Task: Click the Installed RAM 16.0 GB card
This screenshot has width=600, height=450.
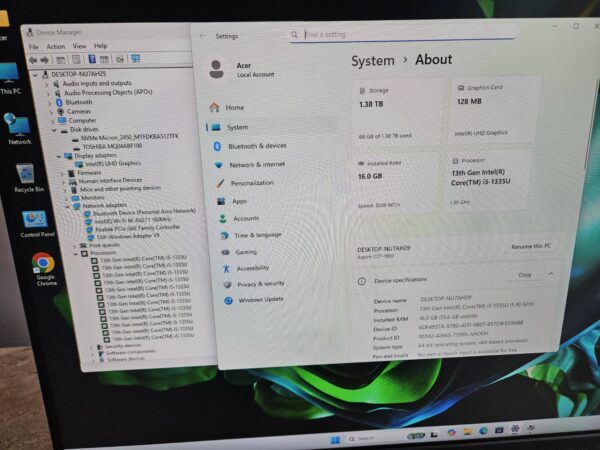Action: click(394, 184)
